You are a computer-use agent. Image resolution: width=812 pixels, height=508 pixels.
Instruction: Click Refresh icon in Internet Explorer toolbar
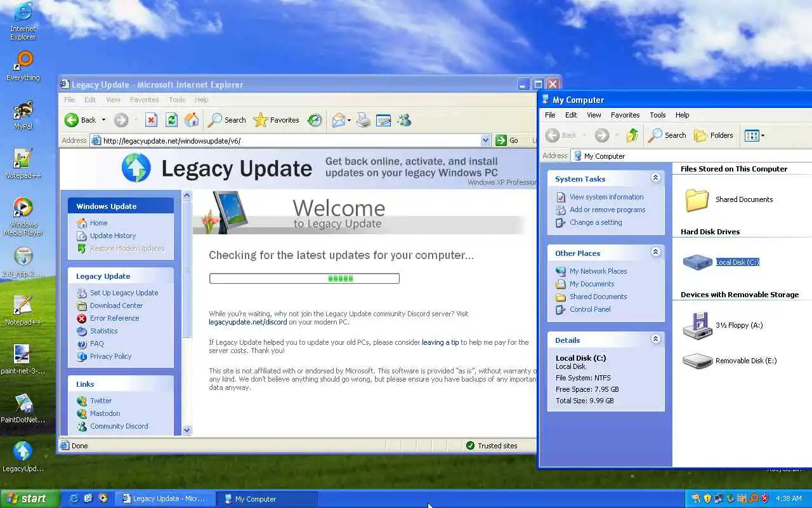pyautogui.click(x=171, y=120)
